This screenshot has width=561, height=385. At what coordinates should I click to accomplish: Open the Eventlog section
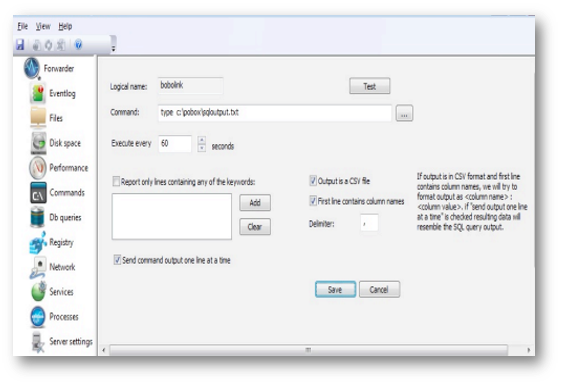[53, 93]
